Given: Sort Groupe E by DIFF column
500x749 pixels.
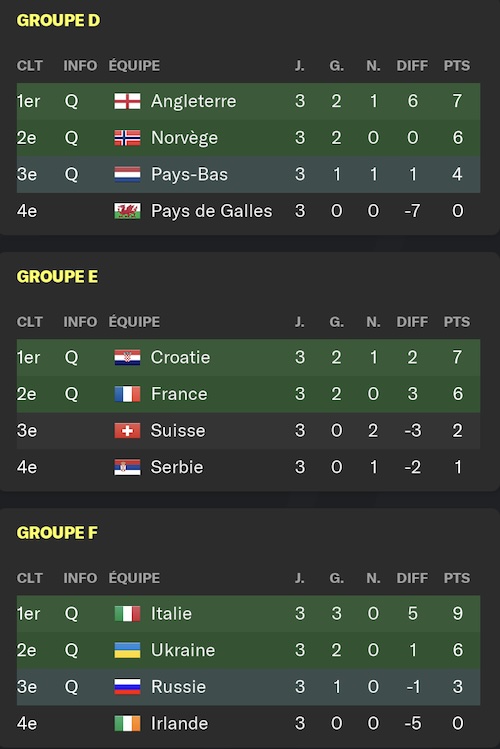Looking at the screenshot, I should (412, 322).
